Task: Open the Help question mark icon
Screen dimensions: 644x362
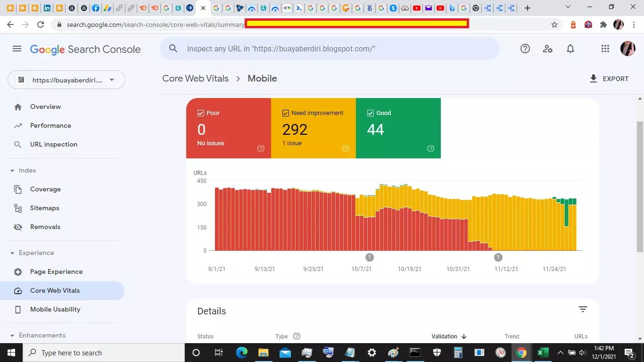Action: [x=525, y=49]
